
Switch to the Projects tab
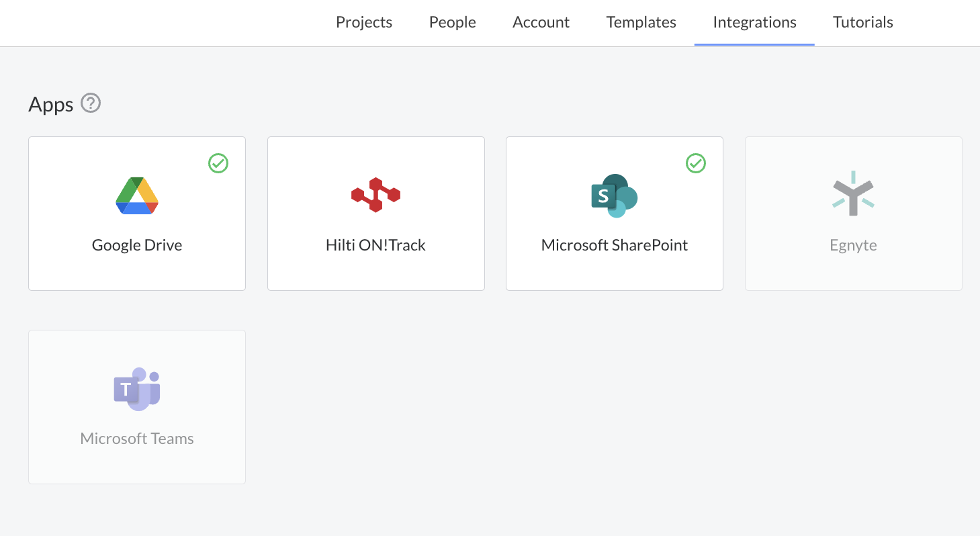tap(364, 22)
